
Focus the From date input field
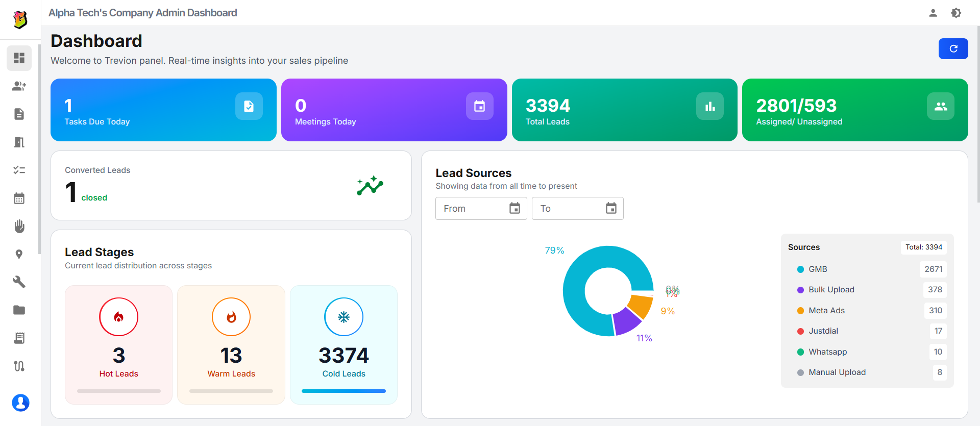pos(481,208)
